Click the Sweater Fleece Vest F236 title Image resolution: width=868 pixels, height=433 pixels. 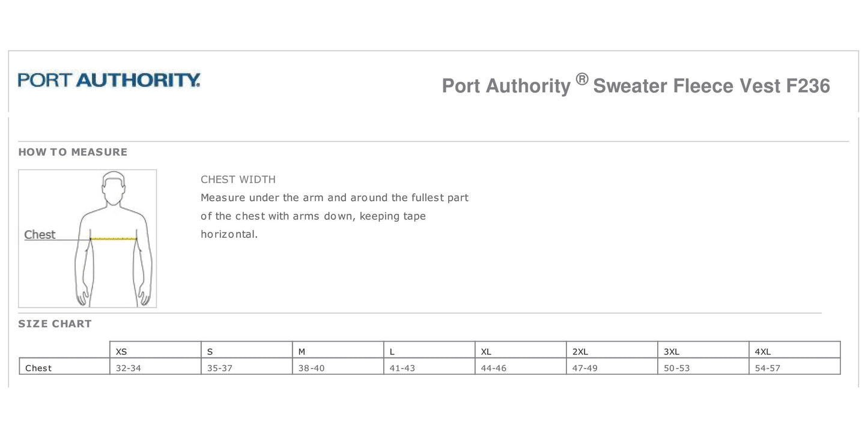(711, 86)
